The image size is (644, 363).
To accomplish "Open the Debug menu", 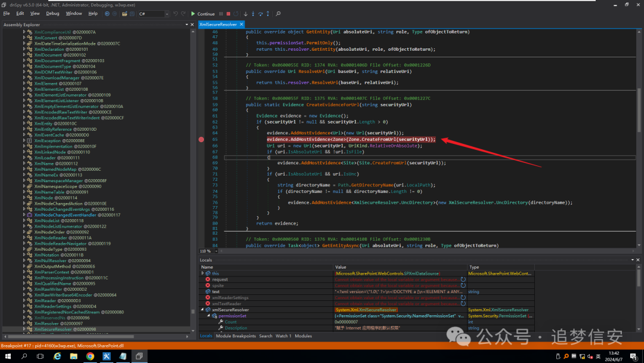I will [x=52, y=13].
